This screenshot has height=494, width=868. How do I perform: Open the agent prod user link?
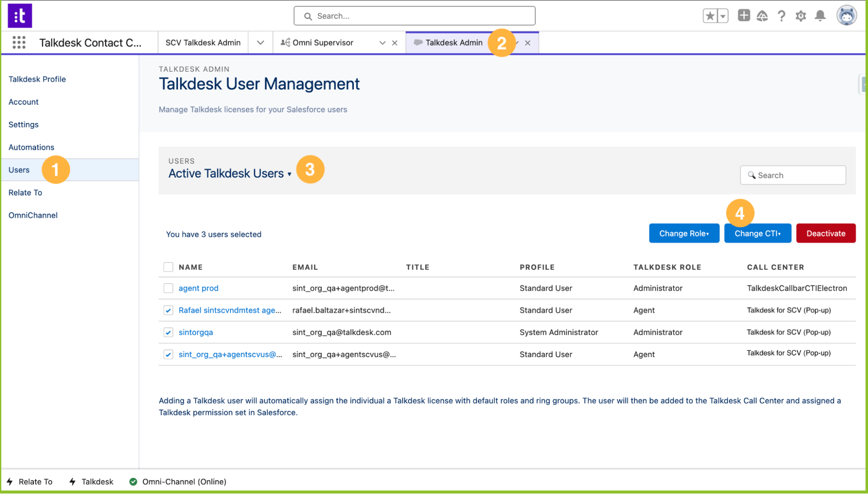pos(198,288)
